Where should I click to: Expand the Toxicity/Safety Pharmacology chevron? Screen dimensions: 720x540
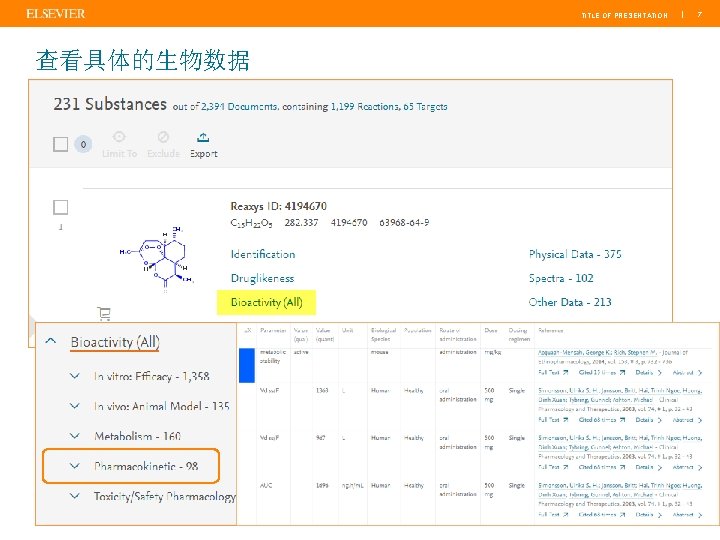pyautogui.click(x=74, y=495)
